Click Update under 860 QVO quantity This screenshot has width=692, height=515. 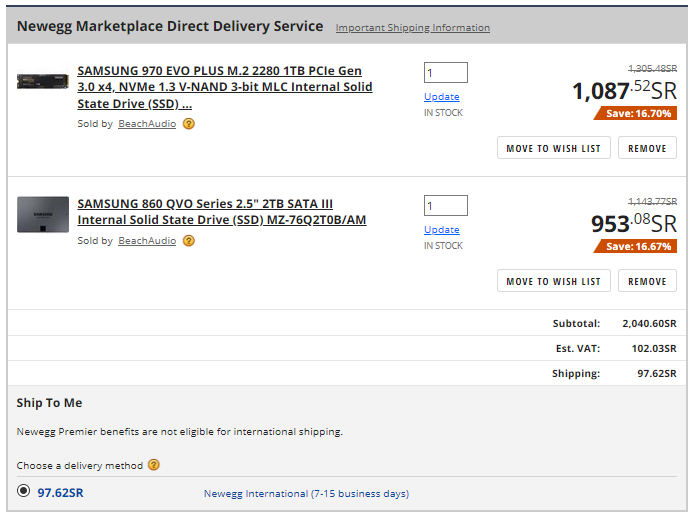441,229
